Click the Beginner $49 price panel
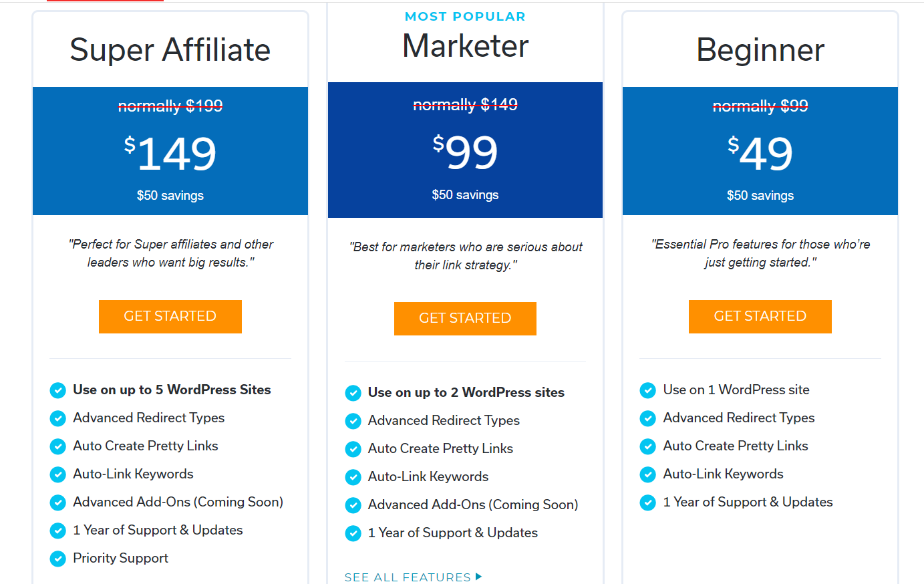The width and height of the screenshot is (924, 584). pos(760,151)
